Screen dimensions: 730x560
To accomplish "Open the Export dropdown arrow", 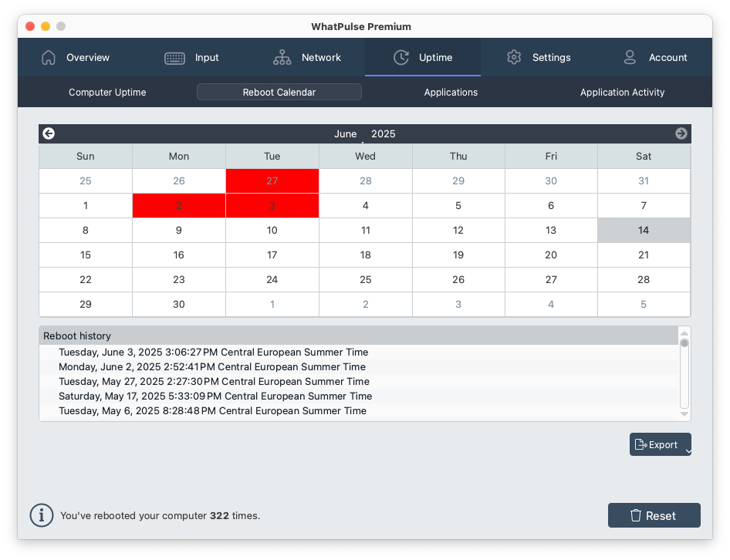I will point(688,451).
